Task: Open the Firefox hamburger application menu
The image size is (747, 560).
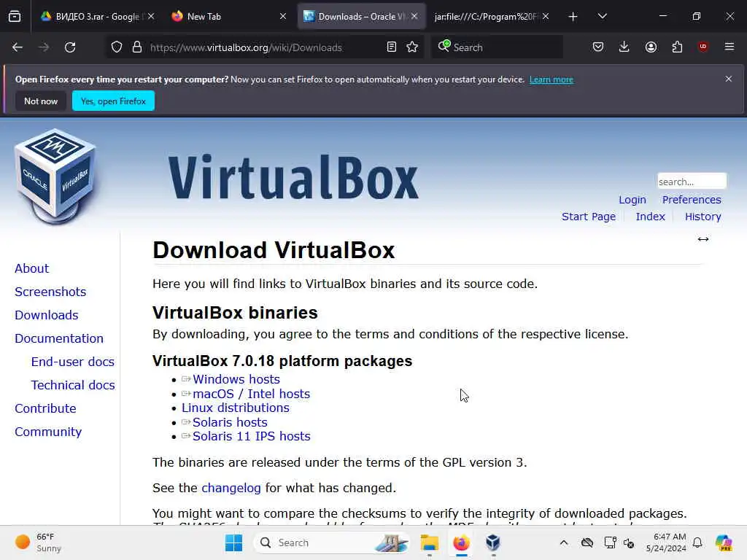Action: pyautogui.click(x=729, y=47)
